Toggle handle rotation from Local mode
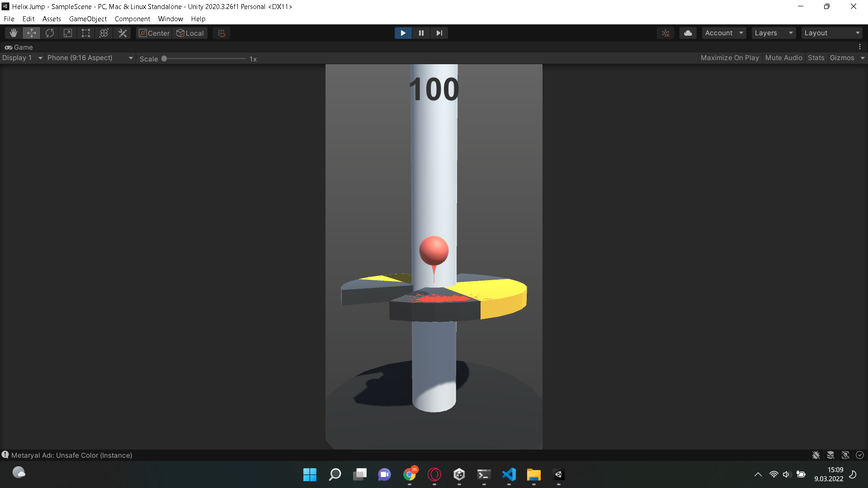Screen dimensions: 868x488 [190, 33]
